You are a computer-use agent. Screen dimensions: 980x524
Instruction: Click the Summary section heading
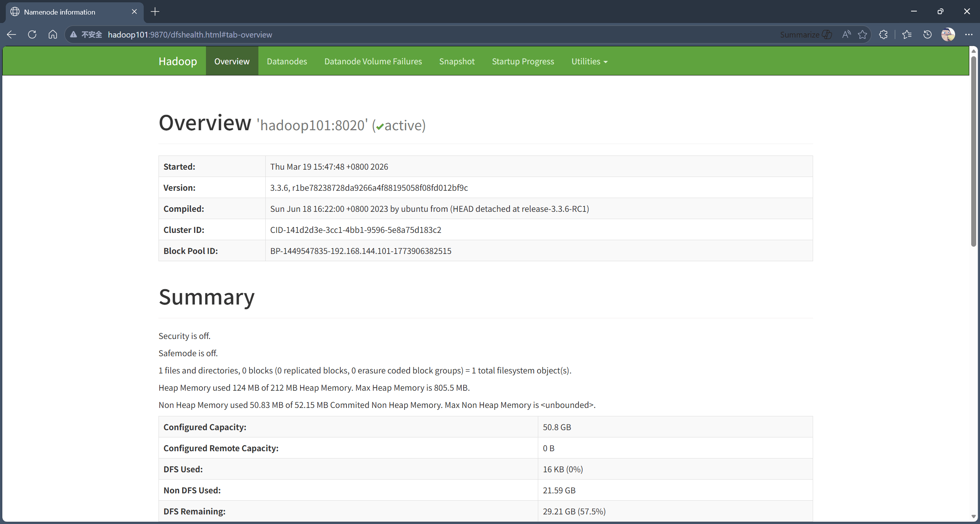click(x=207, y=297)
